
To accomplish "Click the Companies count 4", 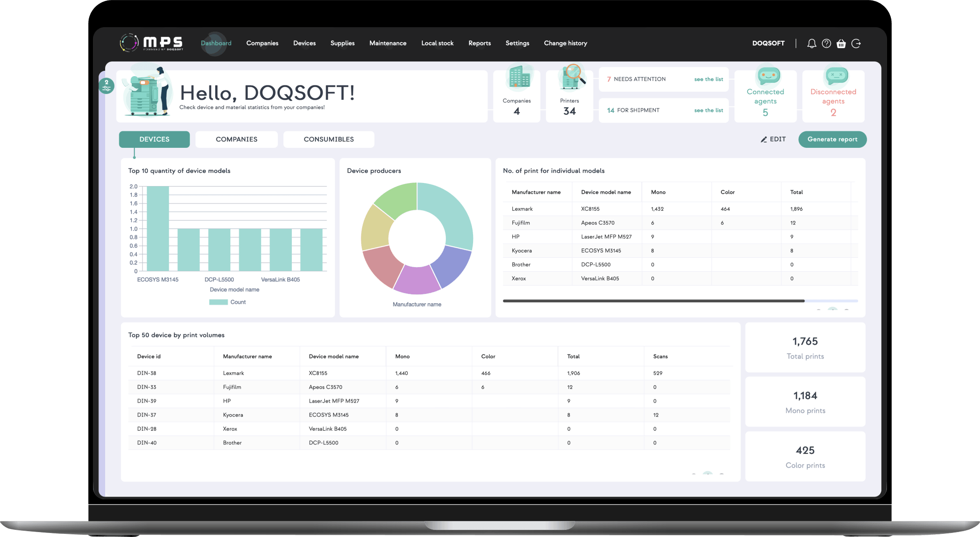I will click(517, 111).
